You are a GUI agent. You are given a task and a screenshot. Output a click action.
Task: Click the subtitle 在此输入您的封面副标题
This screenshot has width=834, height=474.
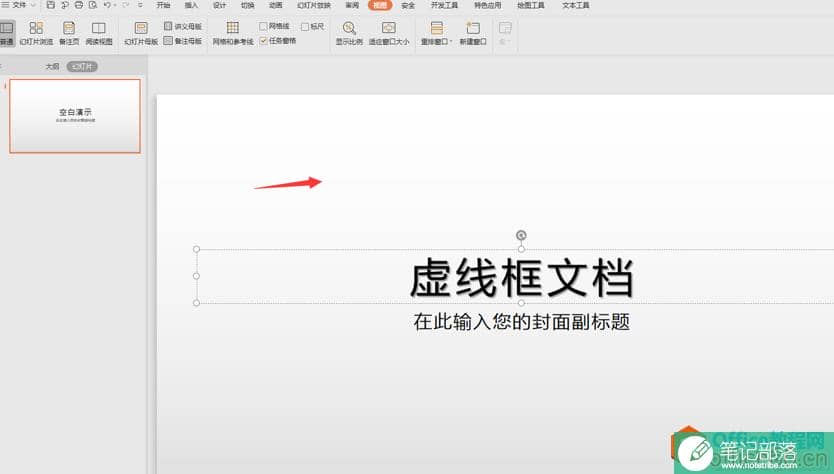click(522, 322)
